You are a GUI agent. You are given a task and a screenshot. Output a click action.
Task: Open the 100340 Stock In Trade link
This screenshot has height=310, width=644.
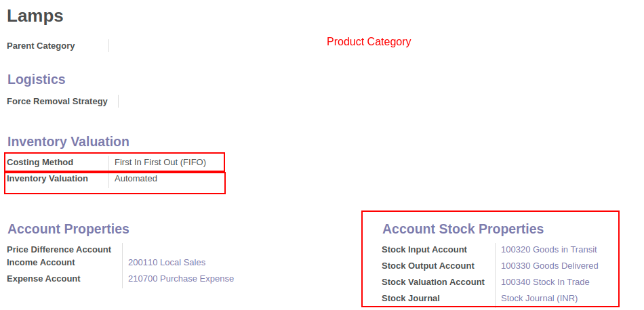pyautogui.click(x=545, y=282)
